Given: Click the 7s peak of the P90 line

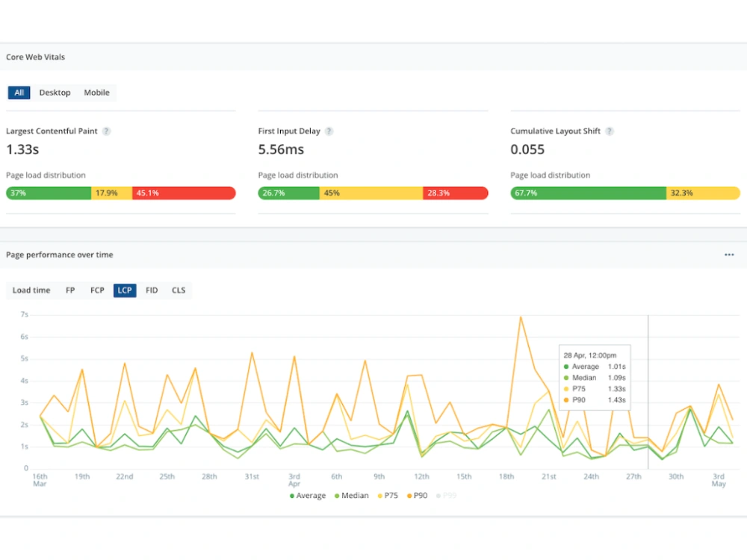Looking at the screenshot, I should [521, 317].
